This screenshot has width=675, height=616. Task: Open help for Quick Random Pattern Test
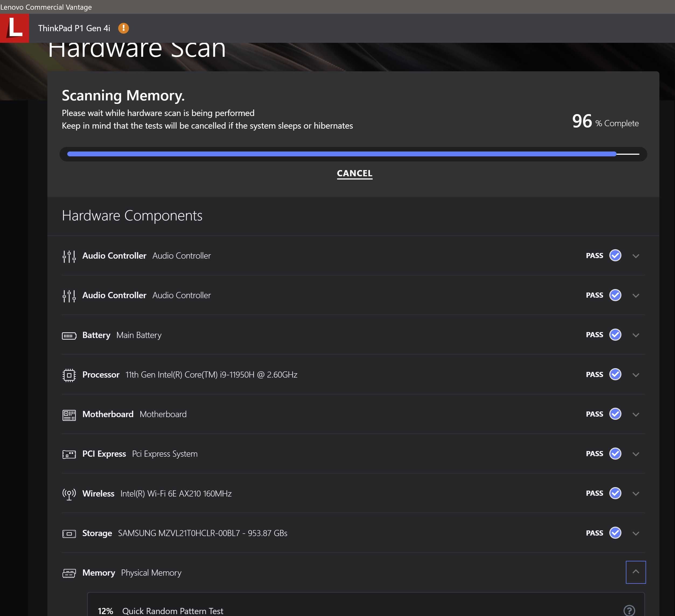click(x=629, y=610)
